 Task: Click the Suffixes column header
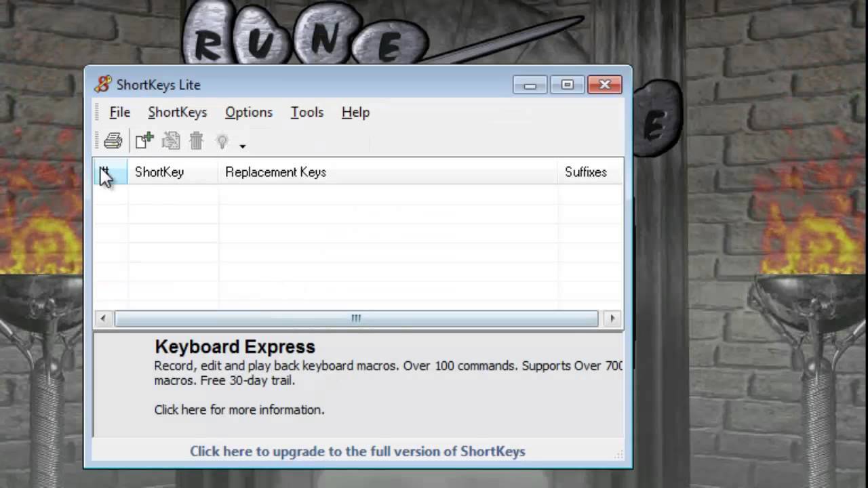point(590,172)
